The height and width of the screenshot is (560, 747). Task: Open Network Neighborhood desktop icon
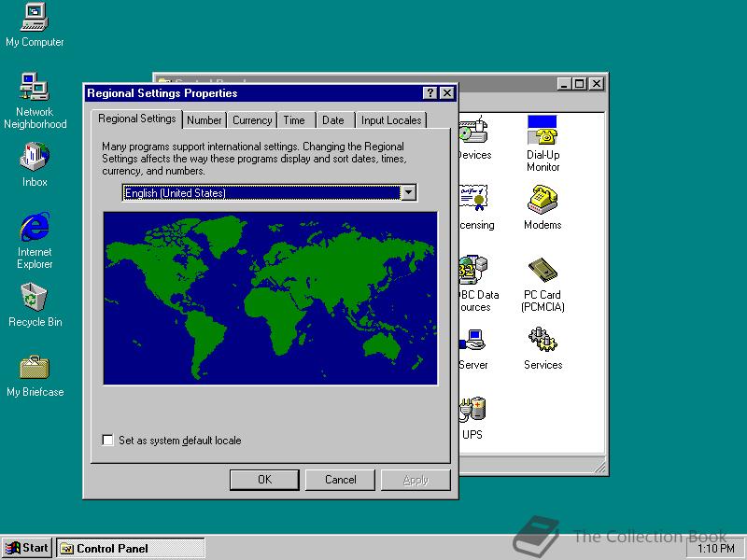coord(35,101)
